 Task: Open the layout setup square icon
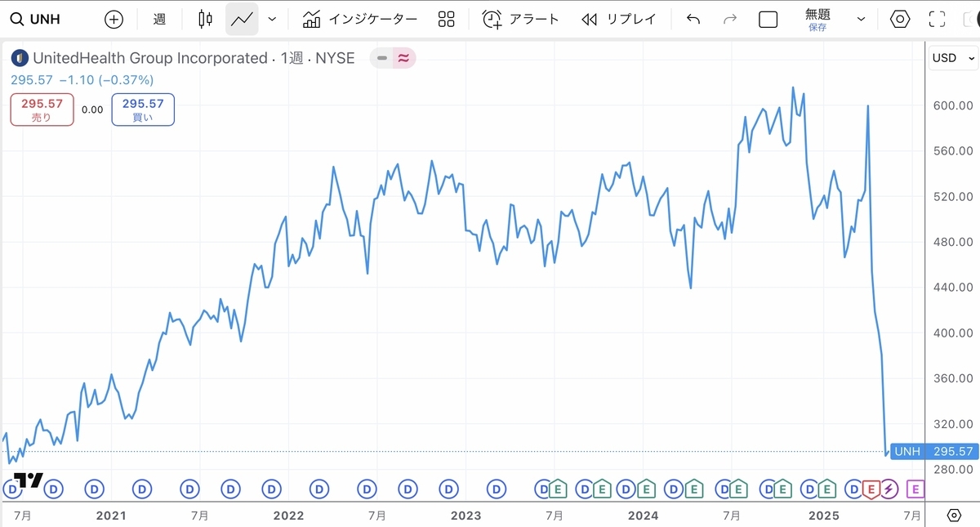tap(768, 19)
